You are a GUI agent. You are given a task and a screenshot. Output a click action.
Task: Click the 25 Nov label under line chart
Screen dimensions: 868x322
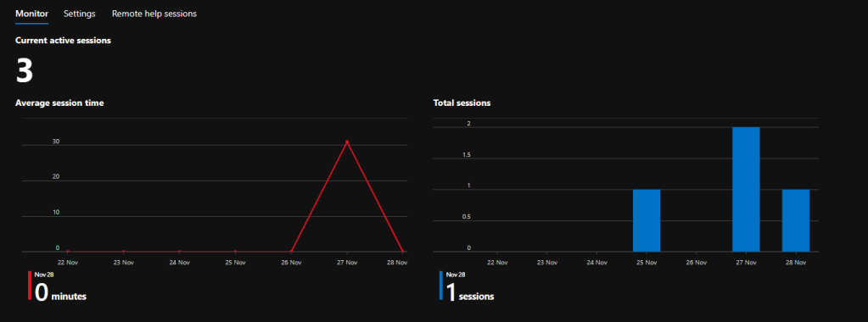point(235,262)
